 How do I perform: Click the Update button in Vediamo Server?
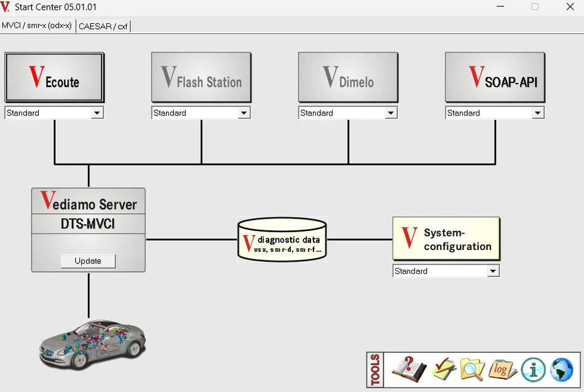(88, 261)
